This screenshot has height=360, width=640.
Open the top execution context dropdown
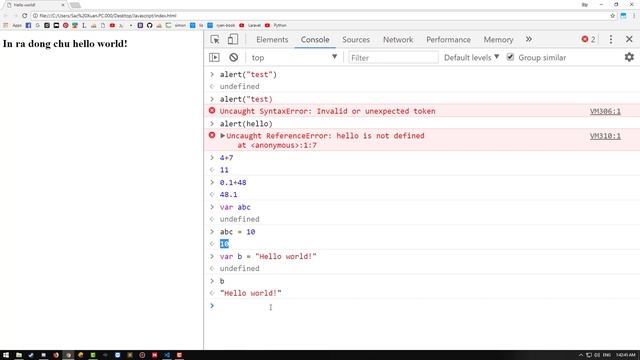294,58
